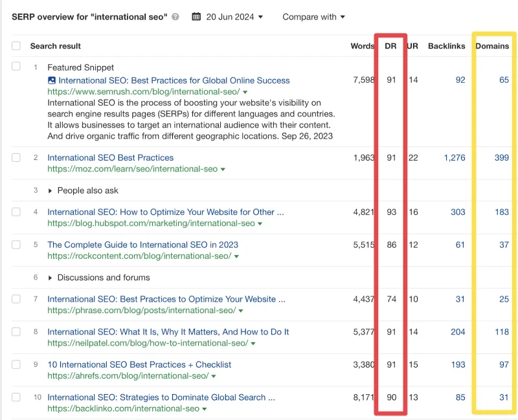
Task: Check the box for the moz.com result
Action: pos(16,157)
